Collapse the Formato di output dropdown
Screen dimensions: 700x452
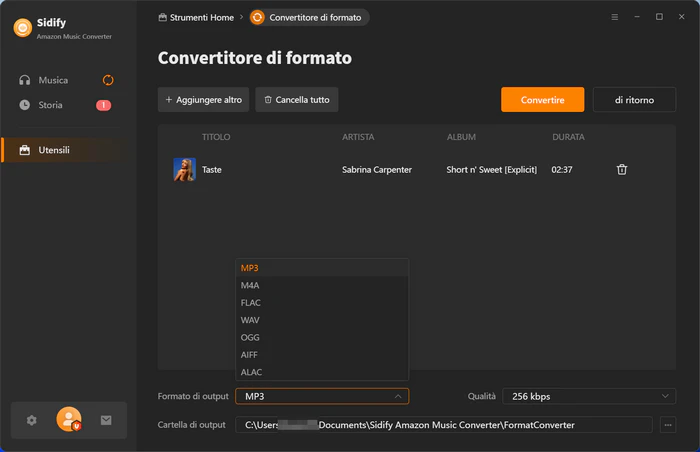tap(322, 396)
